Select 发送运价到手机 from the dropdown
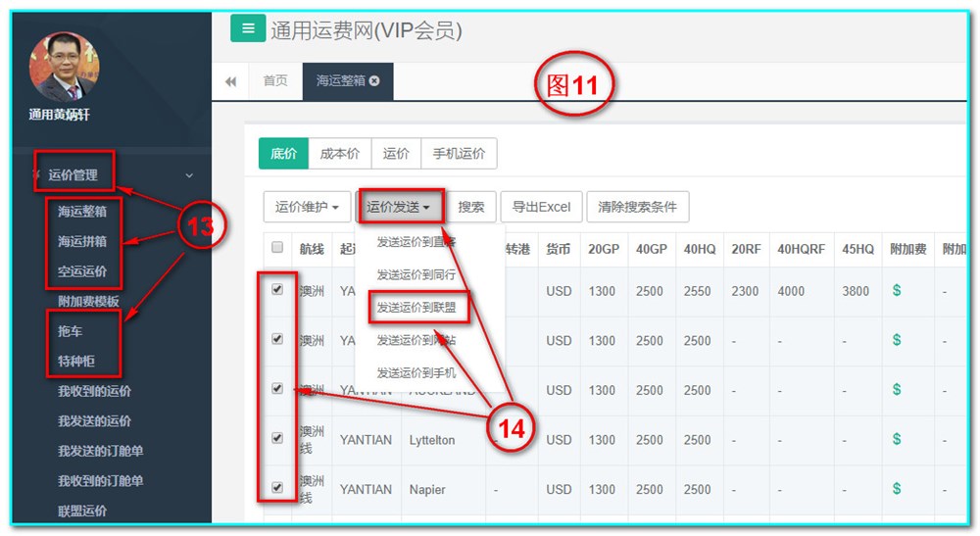The height and width of the screenshot is (536, 980). [416, 373]
